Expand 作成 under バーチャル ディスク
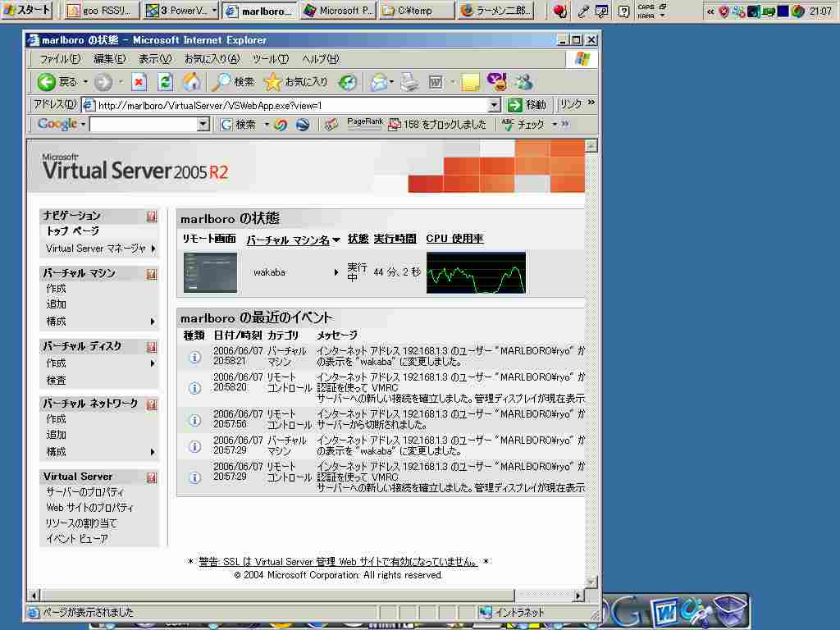 (x=153, y=363)
